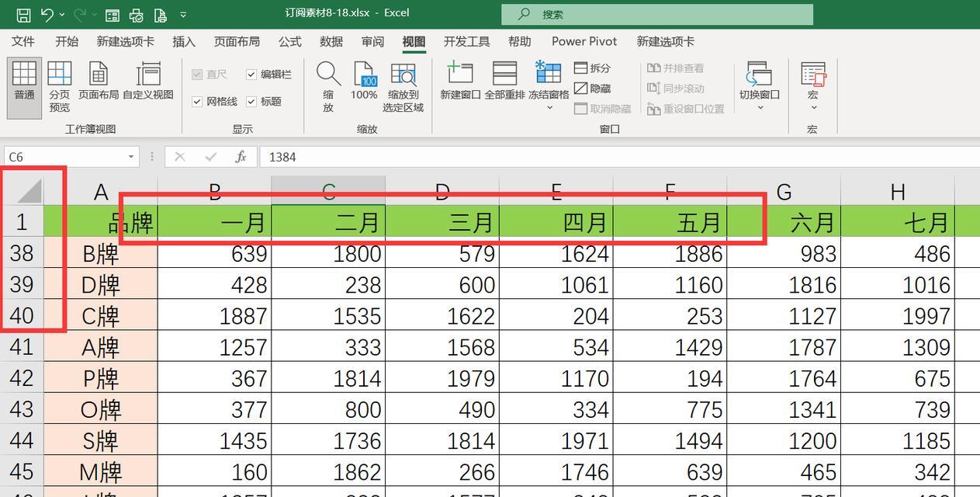
Task: Switch to the 开始 tab
Action: (x=67, y=42)
